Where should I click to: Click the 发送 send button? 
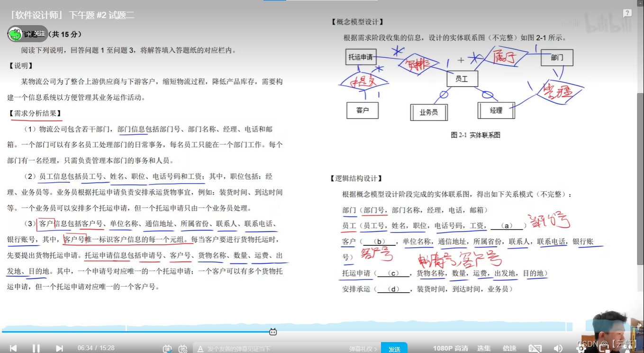pyautogui.click(x=394, y=348)
